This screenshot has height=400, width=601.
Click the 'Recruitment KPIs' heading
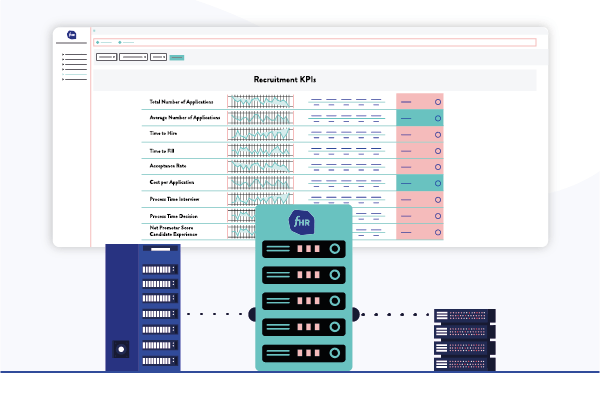pyautogui.click(x=285, y=80)
